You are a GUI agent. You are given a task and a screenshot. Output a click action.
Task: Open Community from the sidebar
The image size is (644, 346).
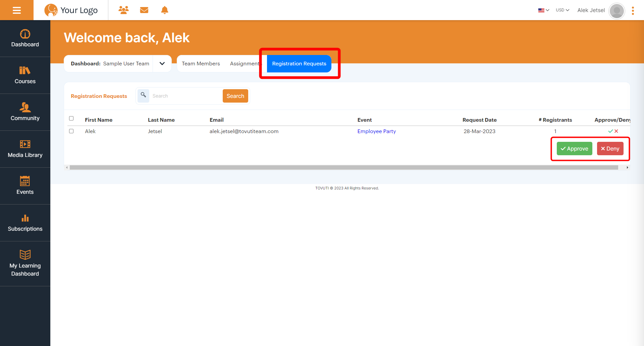pos(25,112)
